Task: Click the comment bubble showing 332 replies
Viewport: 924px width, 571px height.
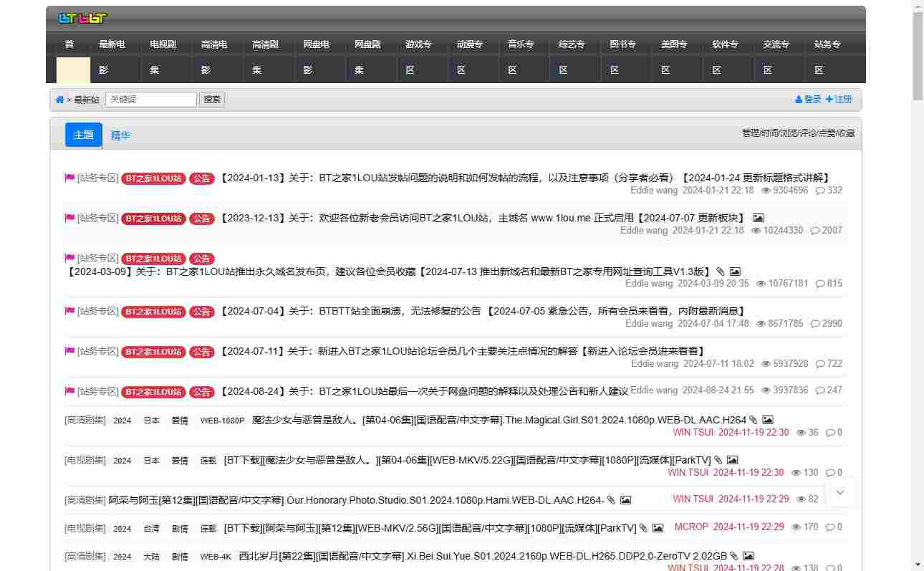Action: point(821,191)
